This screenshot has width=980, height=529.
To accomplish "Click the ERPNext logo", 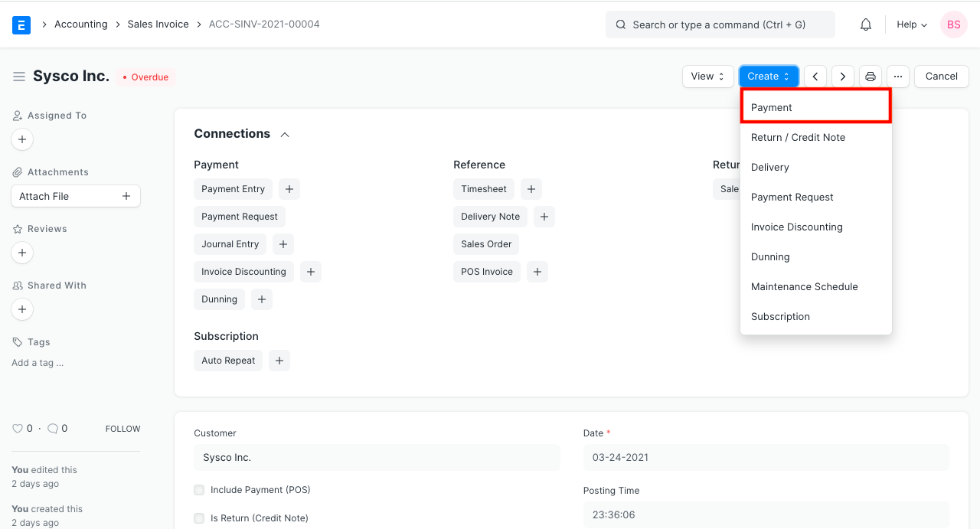I will click(21, 24).
